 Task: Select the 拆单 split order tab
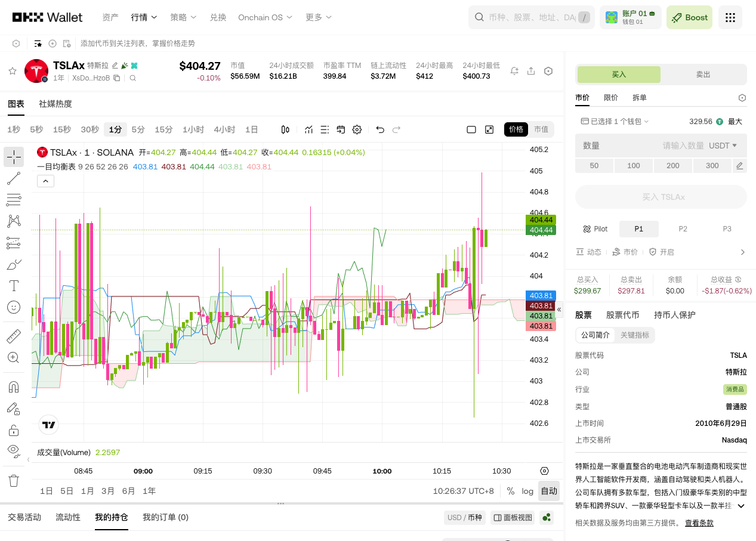pyautogui.click(x=640, y=98)
